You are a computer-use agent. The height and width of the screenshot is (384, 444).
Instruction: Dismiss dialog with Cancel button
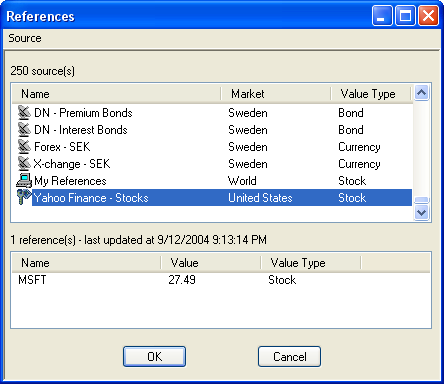pyautogui.click(x=289, y=357)
